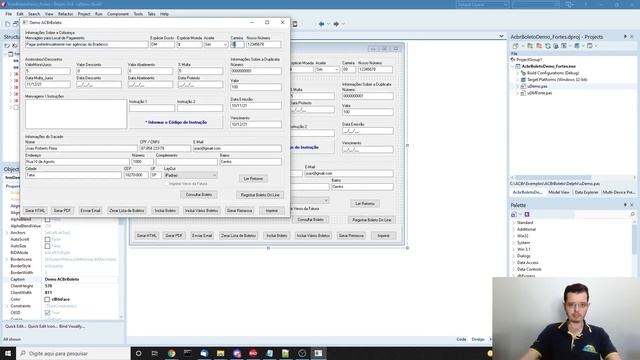Expand the Win32 palette category

pyautogui.click(x=513, y=236)
